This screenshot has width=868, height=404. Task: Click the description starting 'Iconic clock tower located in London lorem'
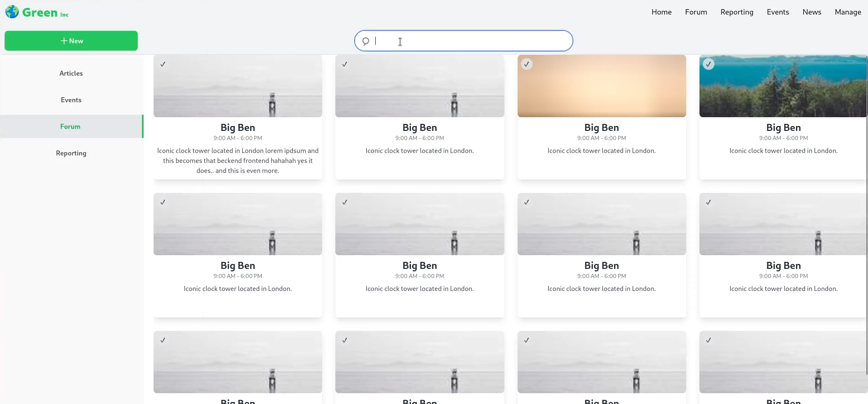coord(238,160)
